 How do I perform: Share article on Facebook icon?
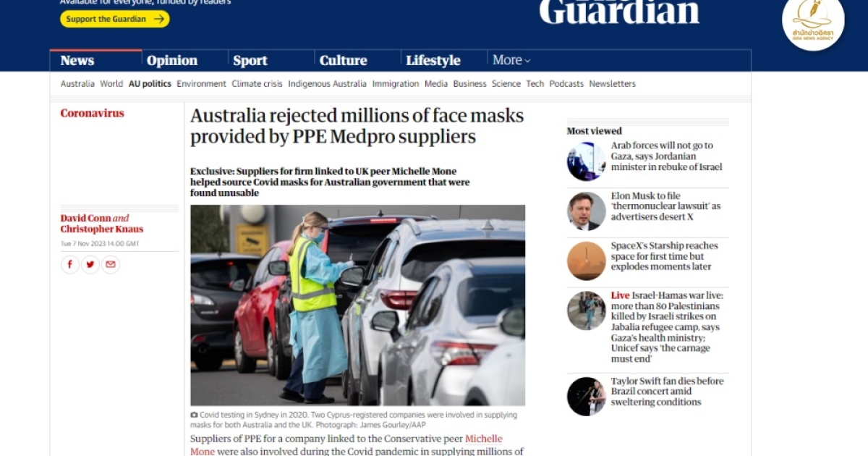(70, 265)
